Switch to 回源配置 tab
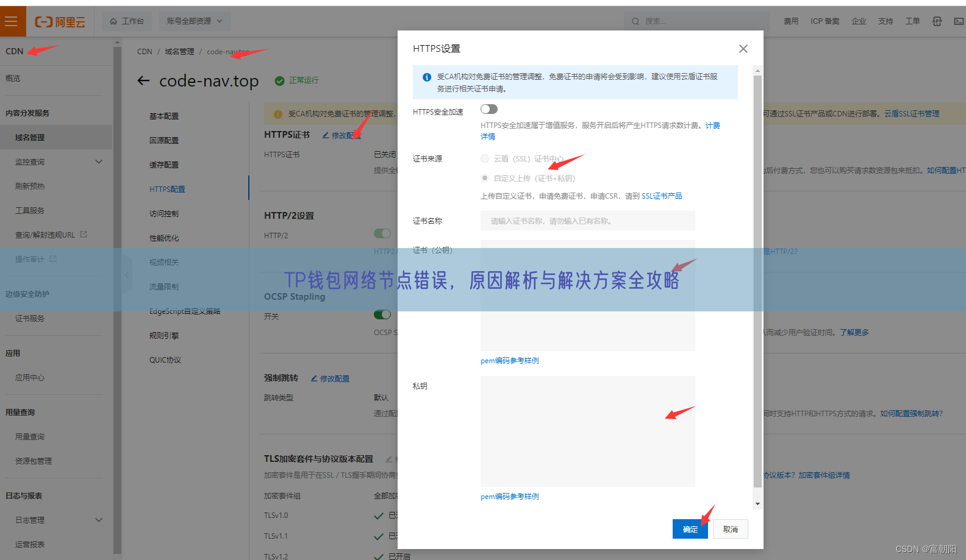 (164, 141)
